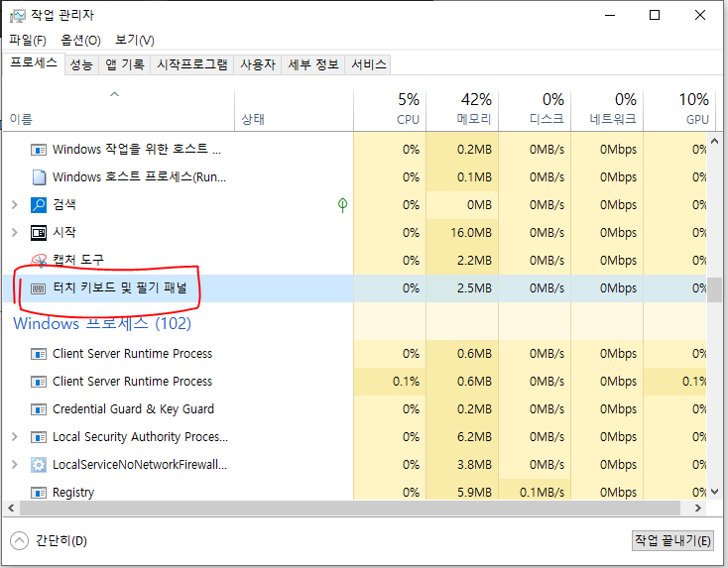Click the LocalServiceNoNetworkFirewall gear icon
The image size is (728, 568).
pyautogui.click(x=39, y=465)
